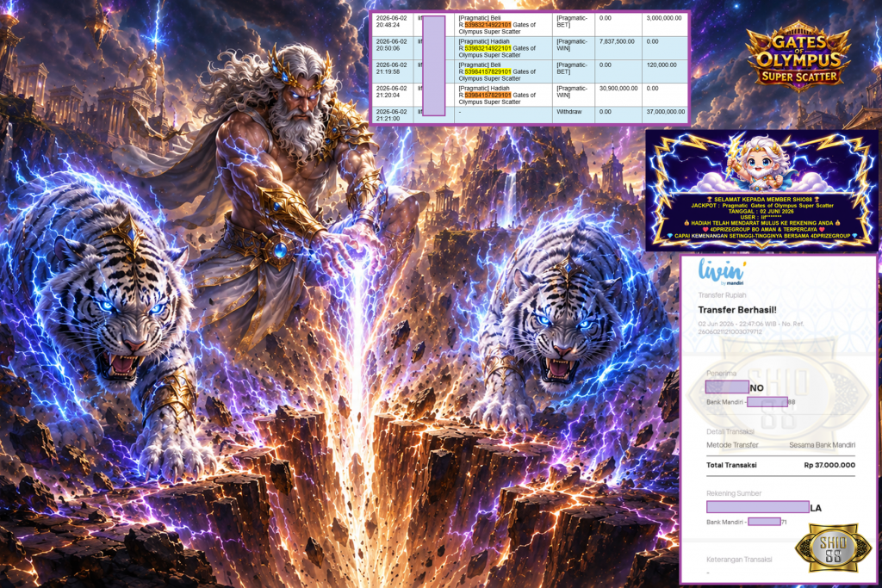This screenshot has width=882, height=588.
Task: Select the date cell 2026-06-02 21:21:00
Action: 392,115
